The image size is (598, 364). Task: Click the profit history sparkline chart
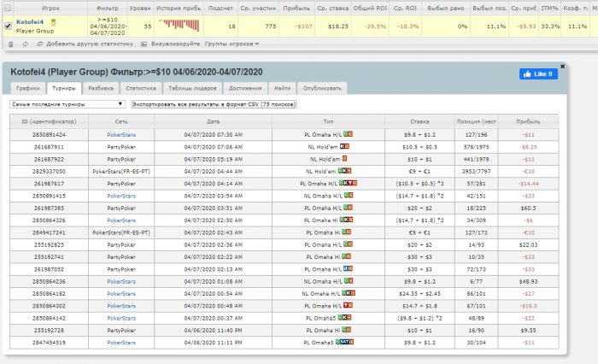(179, 26)
